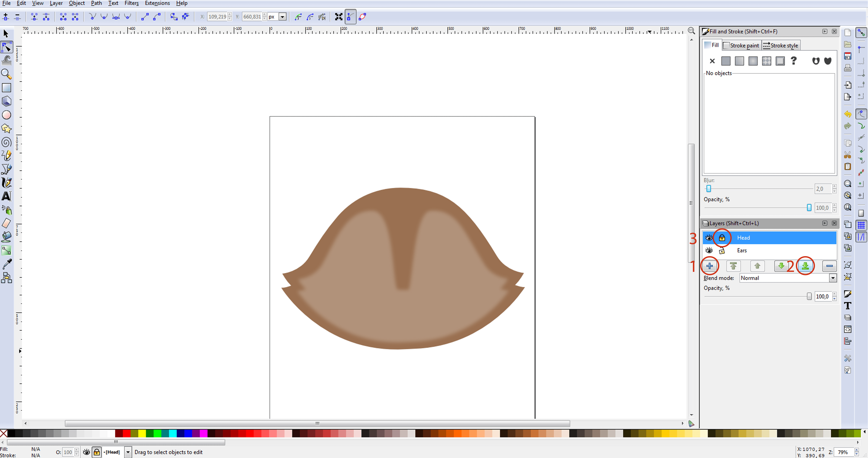Screen dimensions: 868x458
Task: Delete current layer with minus button
Action: 829,266
